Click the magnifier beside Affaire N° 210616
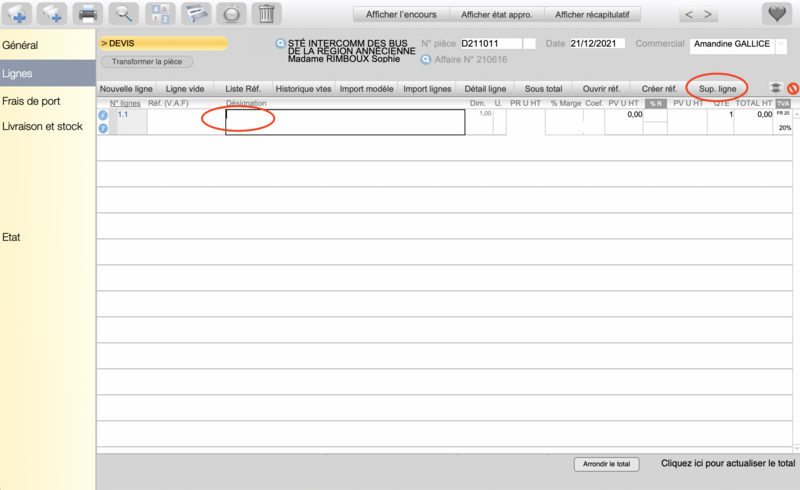 point(426,60)
